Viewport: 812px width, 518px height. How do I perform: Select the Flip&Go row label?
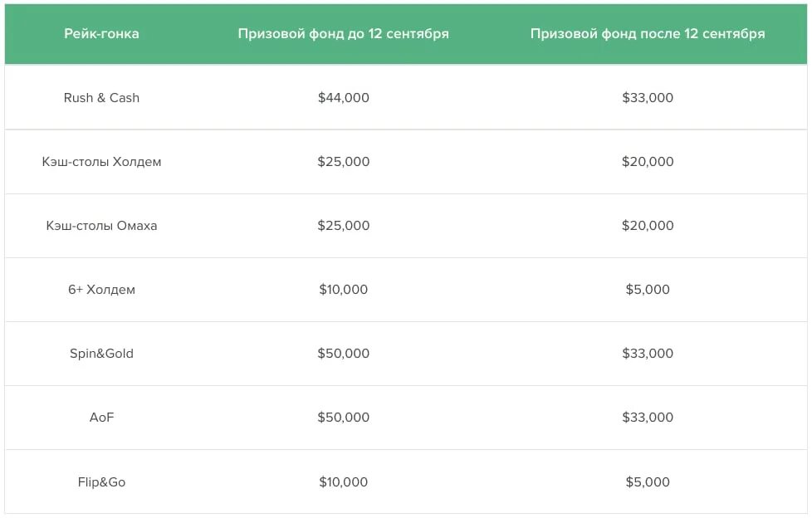[x=101, y=481]
